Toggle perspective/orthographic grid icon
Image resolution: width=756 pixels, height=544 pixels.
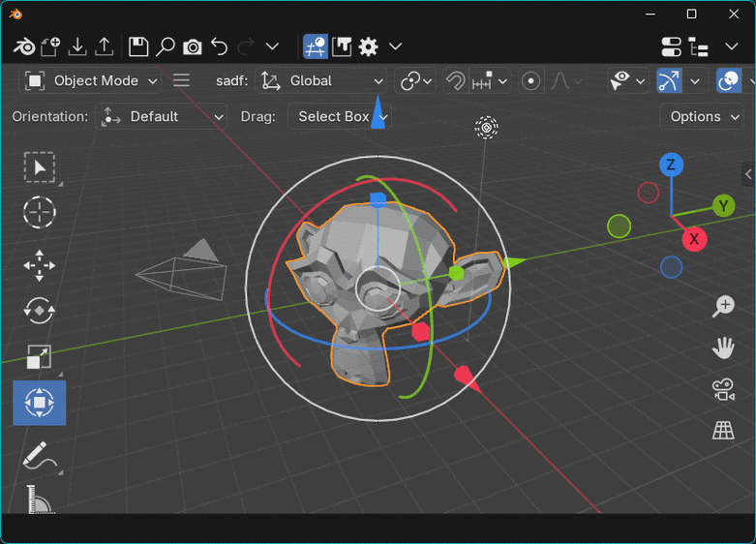click(x=723, y=430)
